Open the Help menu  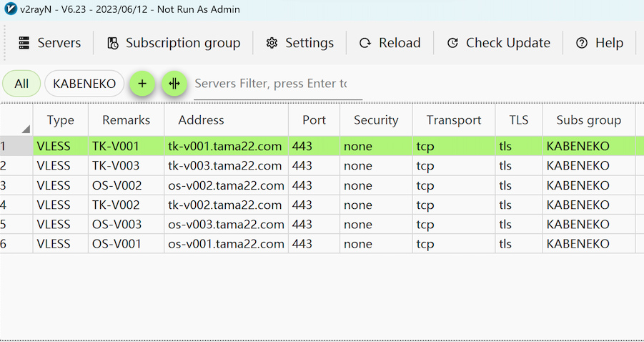click(x=599, y=43)
